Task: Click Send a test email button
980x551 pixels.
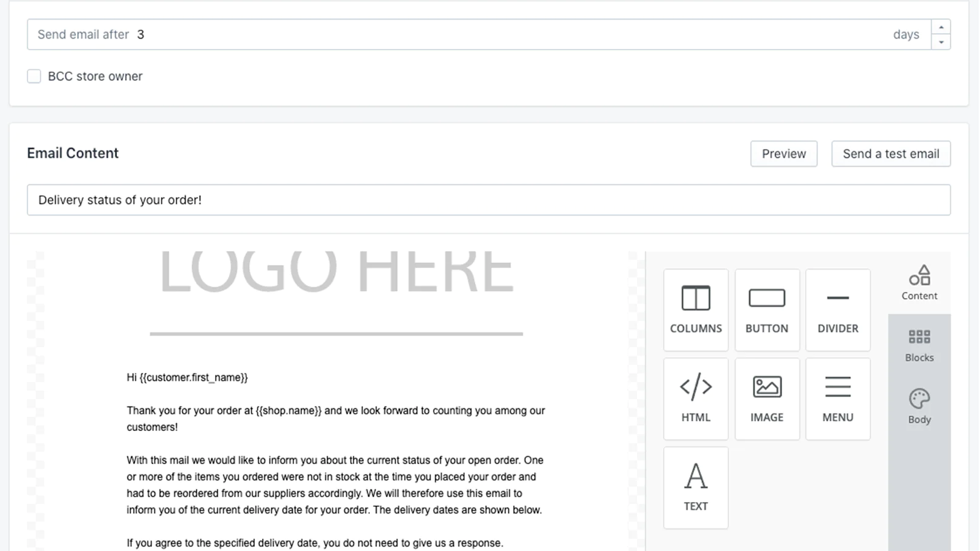Action: pos(891,154)
